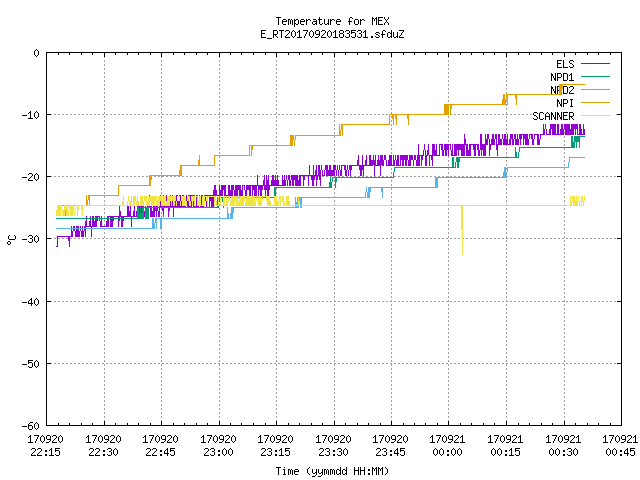Click the purple ELS legend line sample
Image resolution: width=640 pixels, height=480 pixels.
pos(595,64)
